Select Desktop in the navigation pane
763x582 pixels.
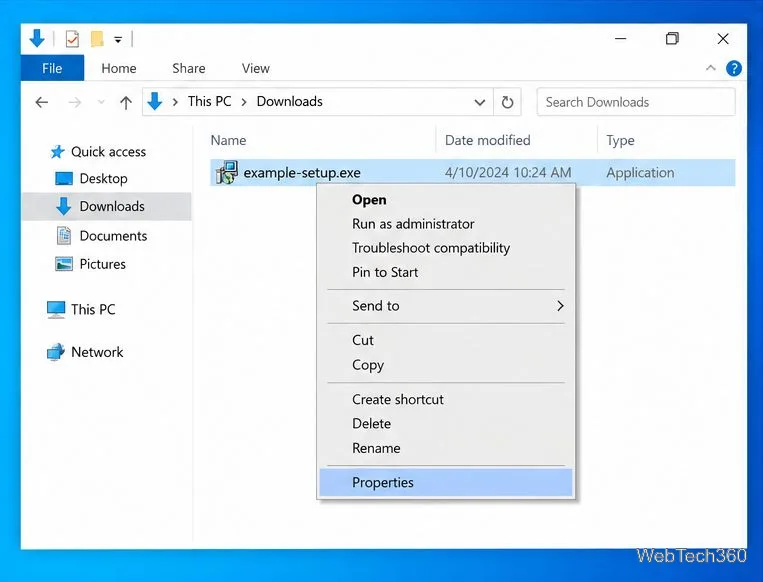(x=103, y=179)
